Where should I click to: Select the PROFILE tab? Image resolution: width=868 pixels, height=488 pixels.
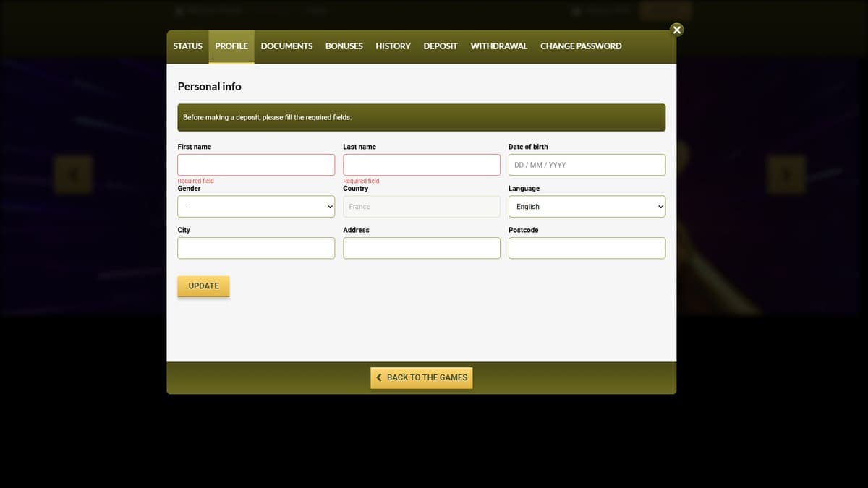pos(231,46)
